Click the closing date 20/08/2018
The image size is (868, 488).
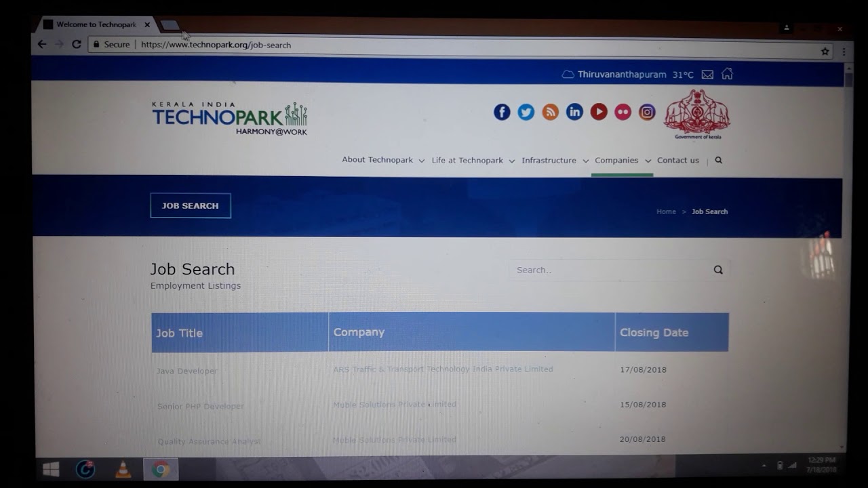coord(643,439)
